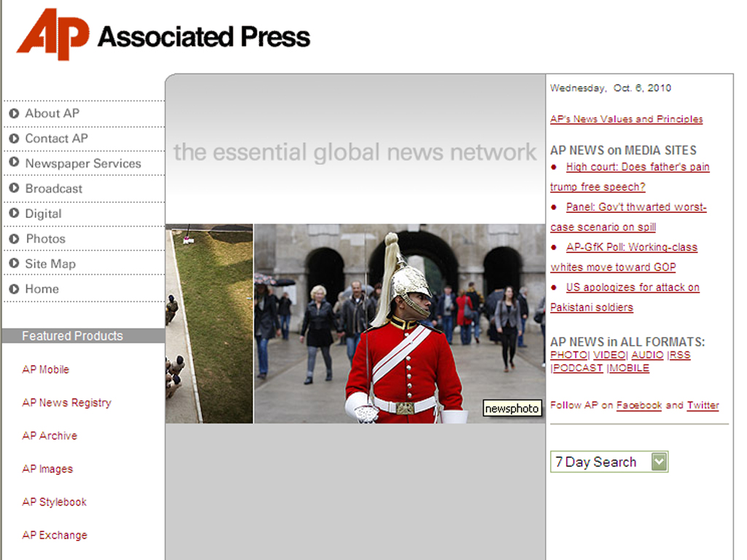
Task: Open the Site Map page
Action: pyautogui.click(x=50, y=264)
